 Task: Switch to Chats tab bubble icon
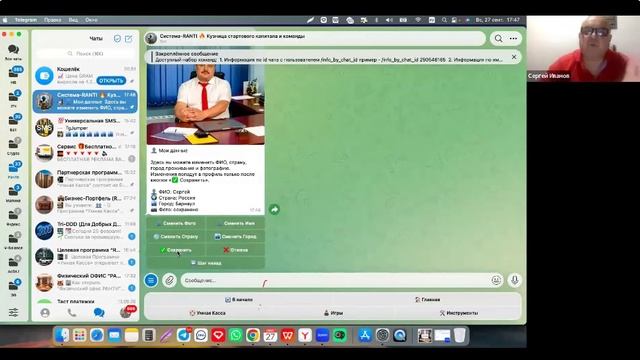(x=99, y=313)
